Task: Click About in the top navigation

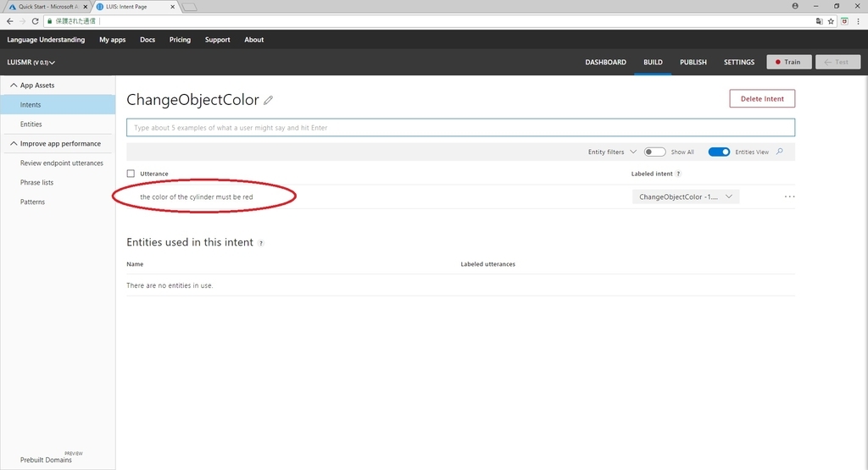Action: (x=254, y=40)
